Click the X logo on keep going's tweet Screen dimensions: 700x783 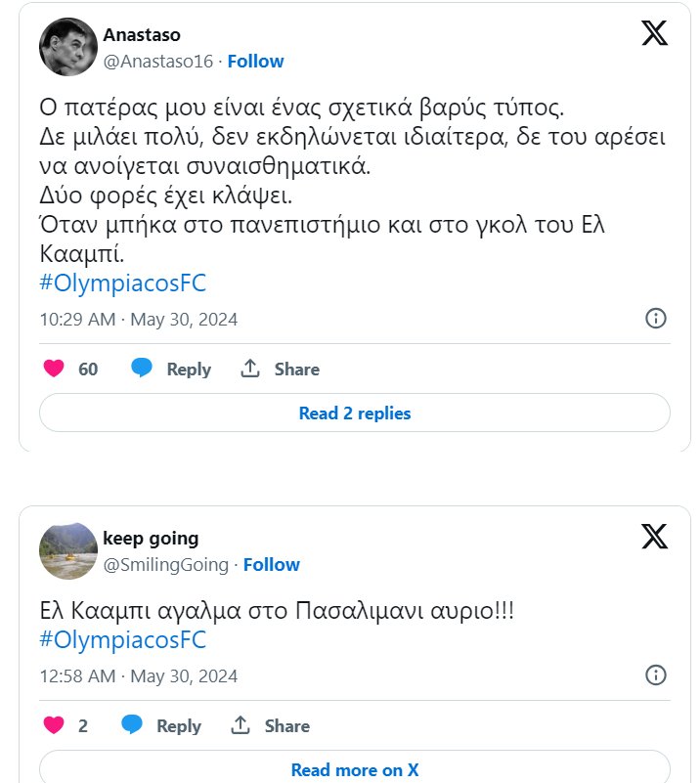[654, 536]
